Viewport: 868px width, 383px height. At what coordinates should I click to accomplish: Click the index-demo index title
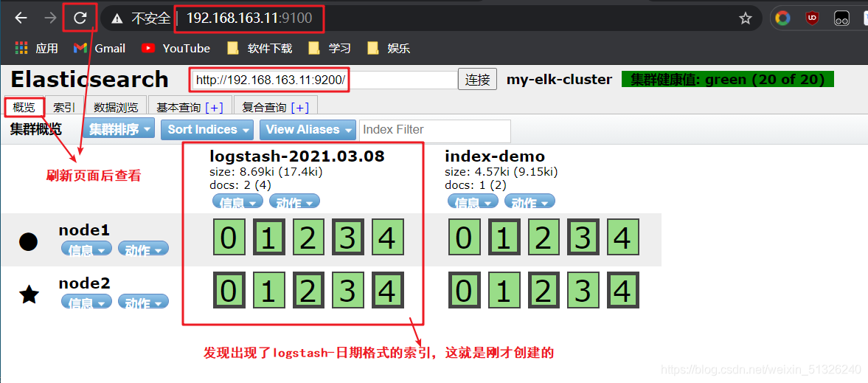click(495, 157)
